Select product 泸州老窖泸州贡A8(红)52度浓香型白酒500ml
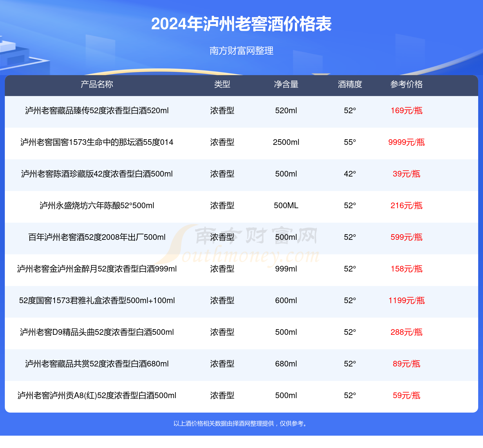The image size is (483, 448). (x=97, y=395)
